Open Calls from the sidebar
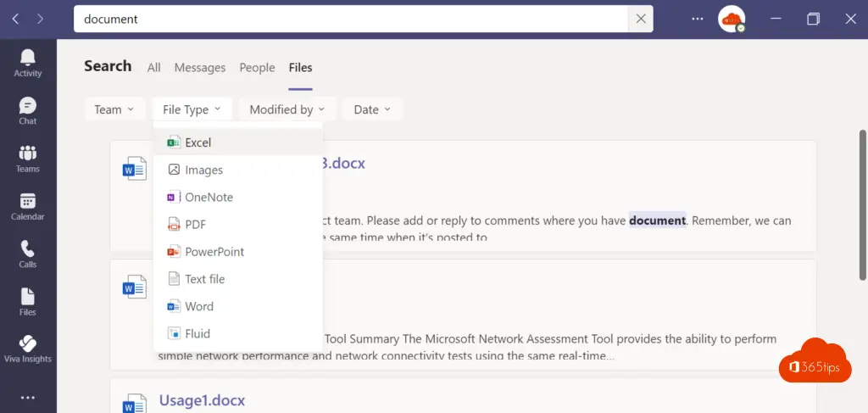The height and width of the screenshot is (413, 868). (28, 254)
